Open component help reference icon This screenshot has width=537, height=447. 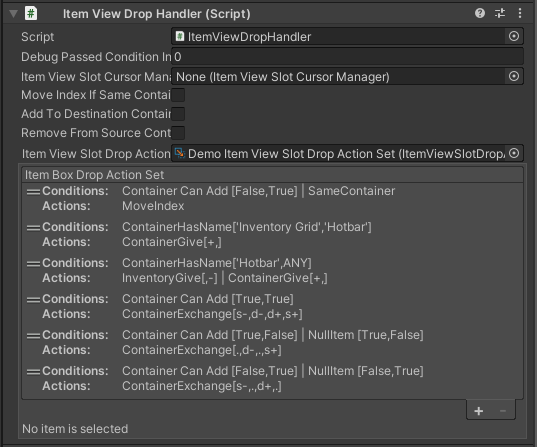pos(480,13)
